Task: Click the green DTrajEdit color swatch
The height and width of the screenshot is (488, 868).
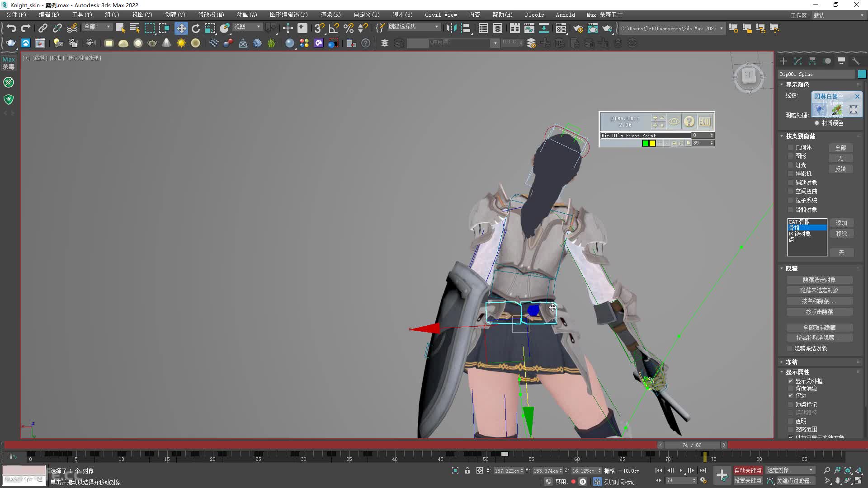Action: pos(645,143)
